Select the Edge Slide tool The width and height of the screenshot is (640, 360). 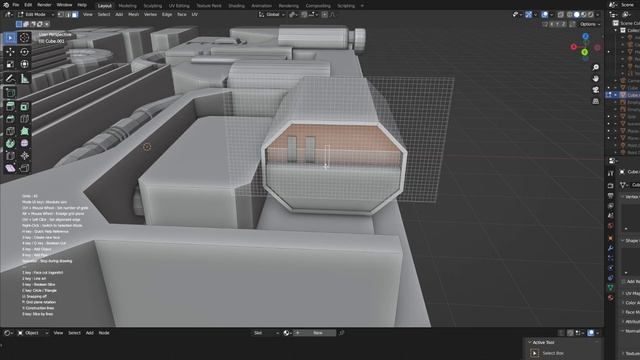[10, 156]
